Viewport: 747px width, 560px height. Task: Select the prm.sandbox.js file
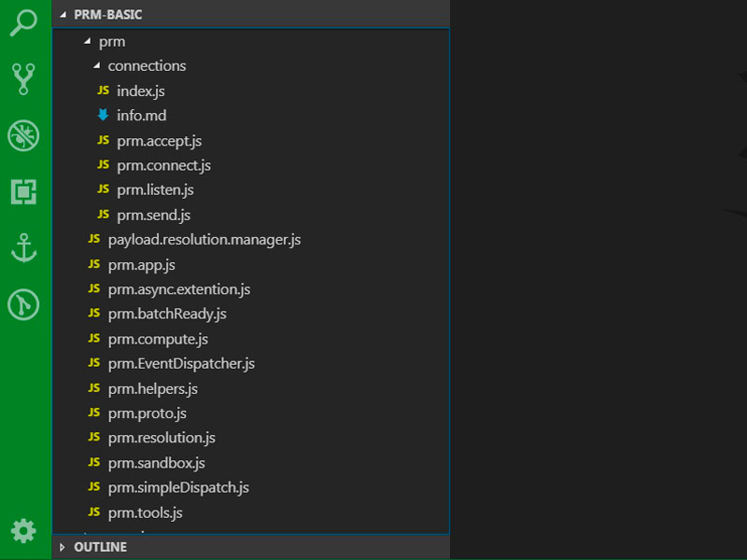(156, 463)
